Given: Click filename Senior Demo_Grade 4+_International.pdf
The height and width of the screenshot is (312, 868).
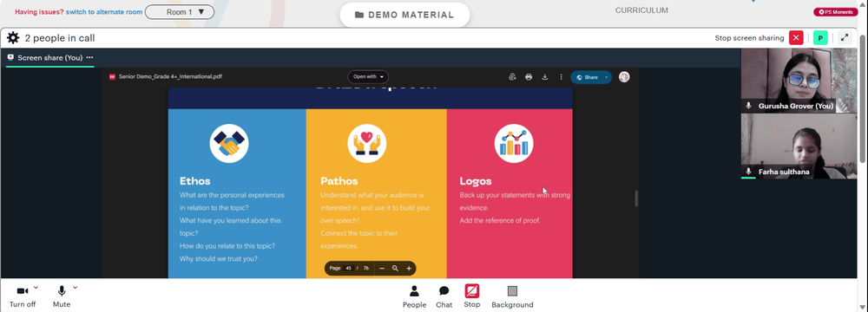Looking at the screenshot, I should coord(170,77).
